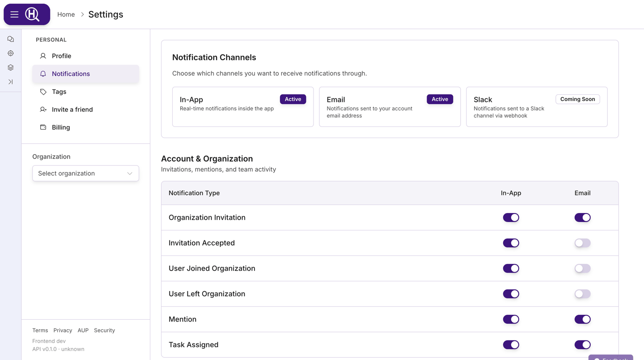Open the stacked layers icon in left rail
The width and height of the screenshot is (644, 360).
pyautogui.click(x=11, y=67)
